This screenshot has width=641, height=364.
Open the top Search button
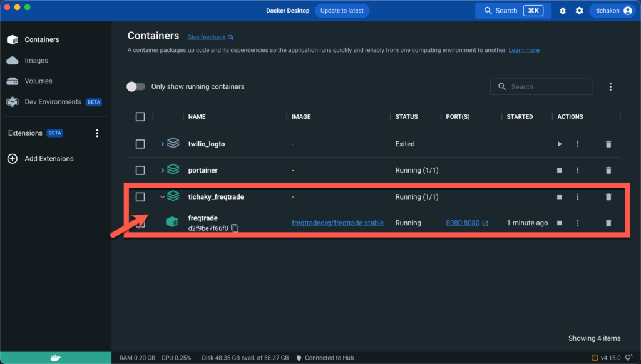(x=513, y=11)
